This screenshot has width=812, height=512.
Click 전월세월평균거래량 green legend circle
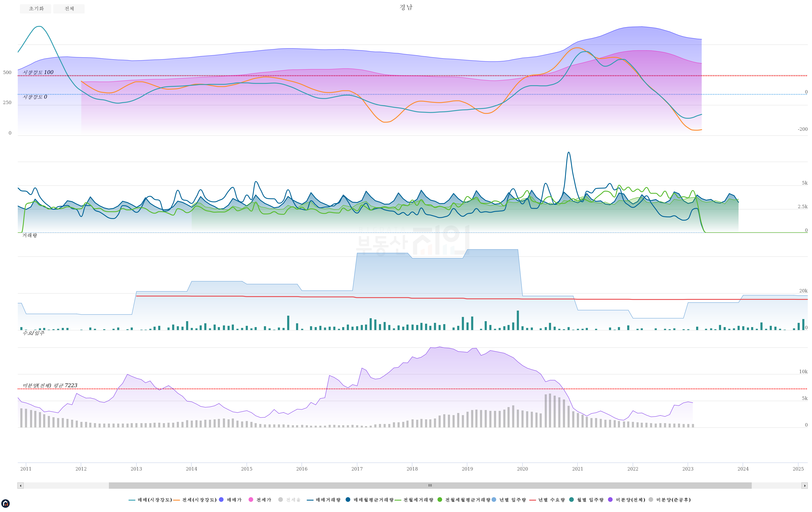click(x=440, y=500)
